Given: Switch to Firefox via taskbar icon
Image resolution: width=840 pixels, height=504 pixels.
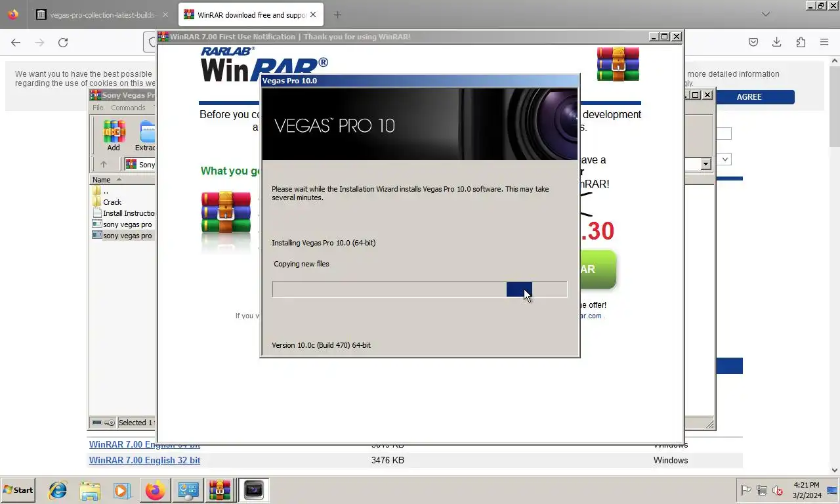Looking at the screenshot, I should [x=156, y=490].
